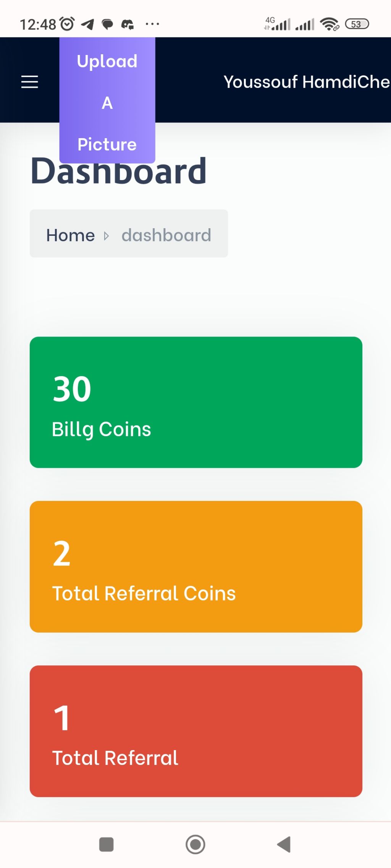Open the red Total Referral card
Screen dimensions: 391x868
tap(196, 731)
